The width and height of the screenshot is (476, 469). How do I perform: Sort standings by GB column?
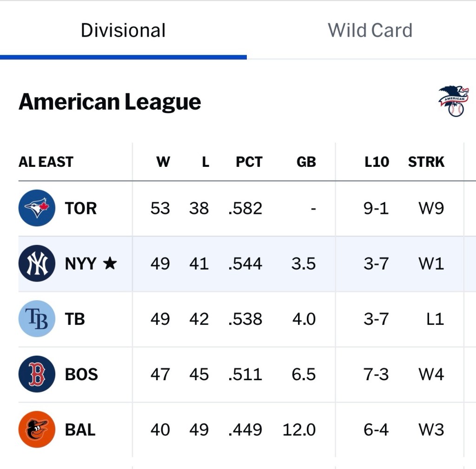coord(306,162)
